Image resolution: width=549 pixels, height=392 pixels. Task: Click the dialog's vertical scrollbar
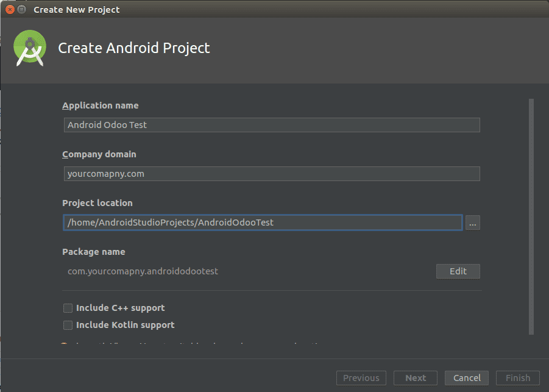click(531, 216)
